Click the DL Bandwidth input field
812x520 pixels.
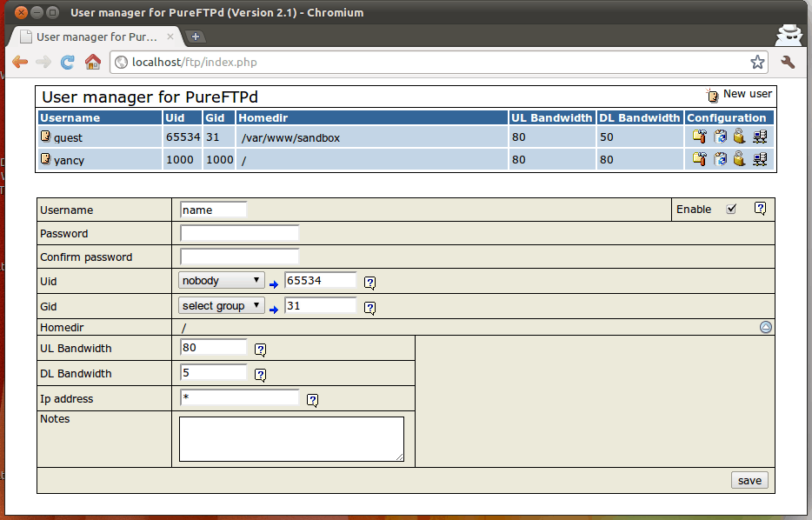point(213,372)
